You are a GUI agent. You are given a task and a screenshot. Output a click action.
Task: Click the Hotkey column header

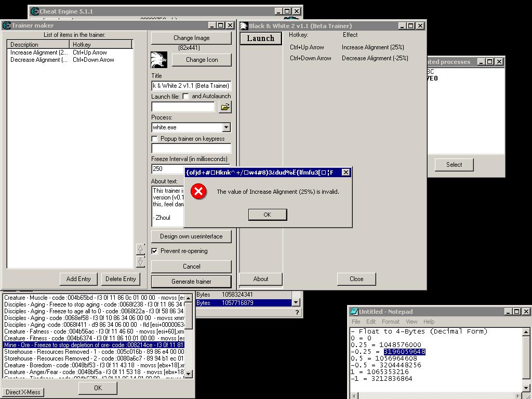tap(101, 45)
